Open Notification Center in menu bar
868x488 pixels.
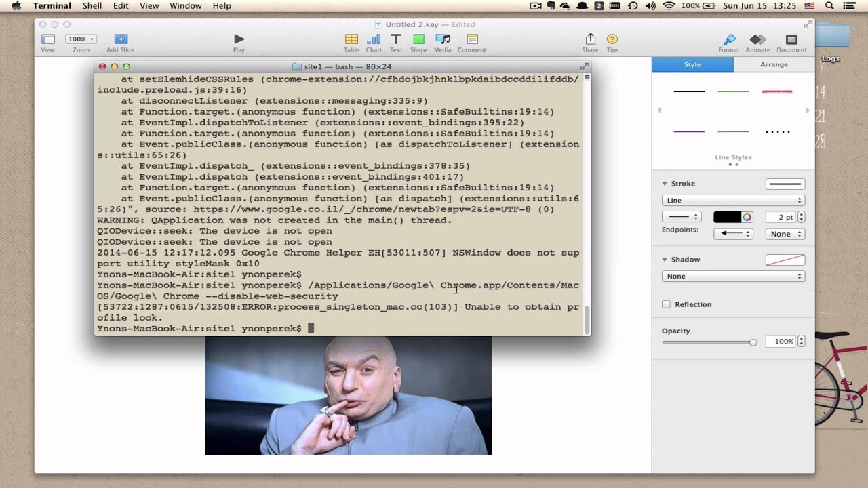850,5
